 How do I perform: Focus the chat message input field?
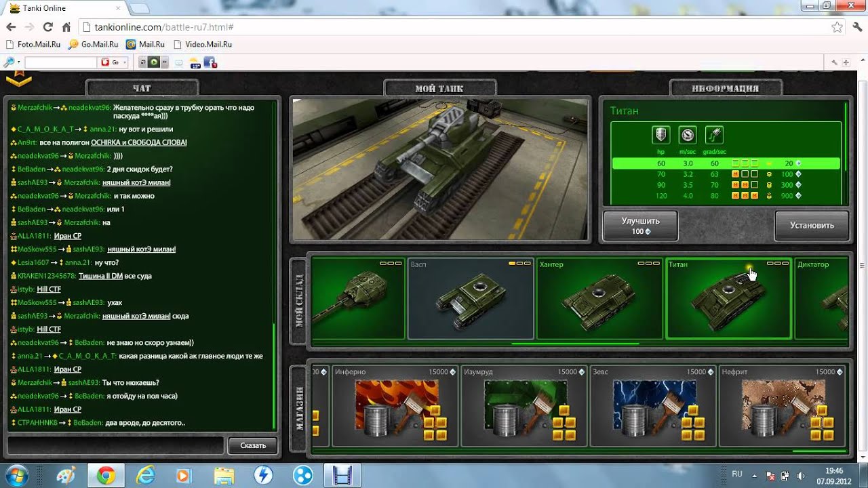115,445
